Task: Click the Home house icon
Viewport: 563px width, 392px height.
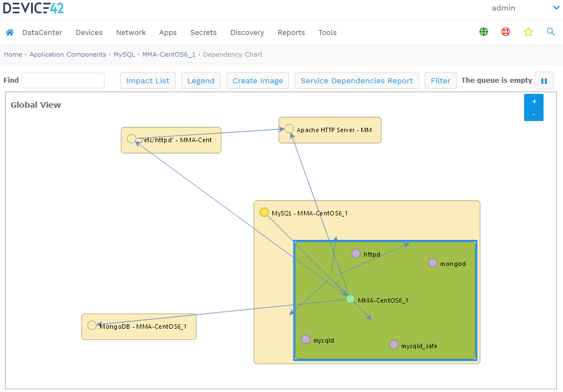Action: [9, 32]
